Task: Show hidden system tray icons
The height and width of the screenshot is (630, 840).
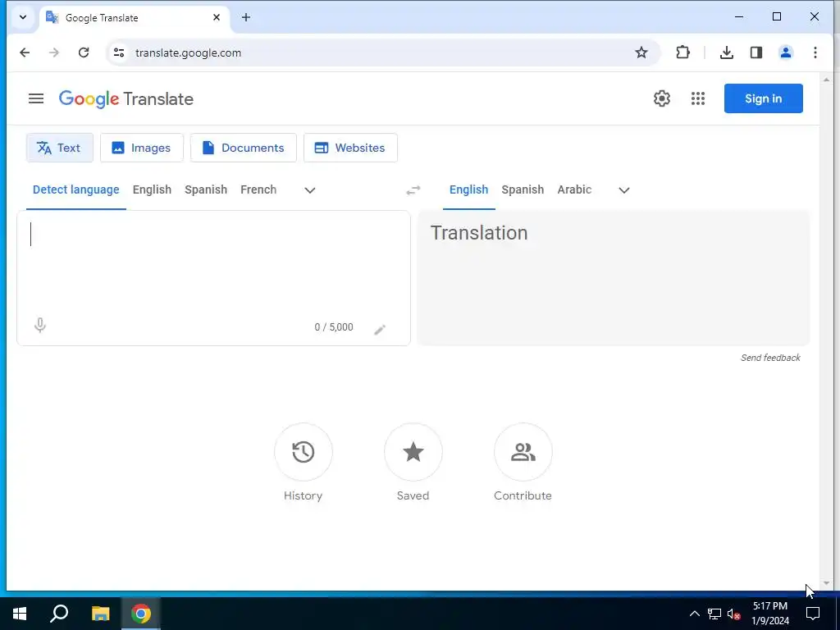Action: coord(694,614)
